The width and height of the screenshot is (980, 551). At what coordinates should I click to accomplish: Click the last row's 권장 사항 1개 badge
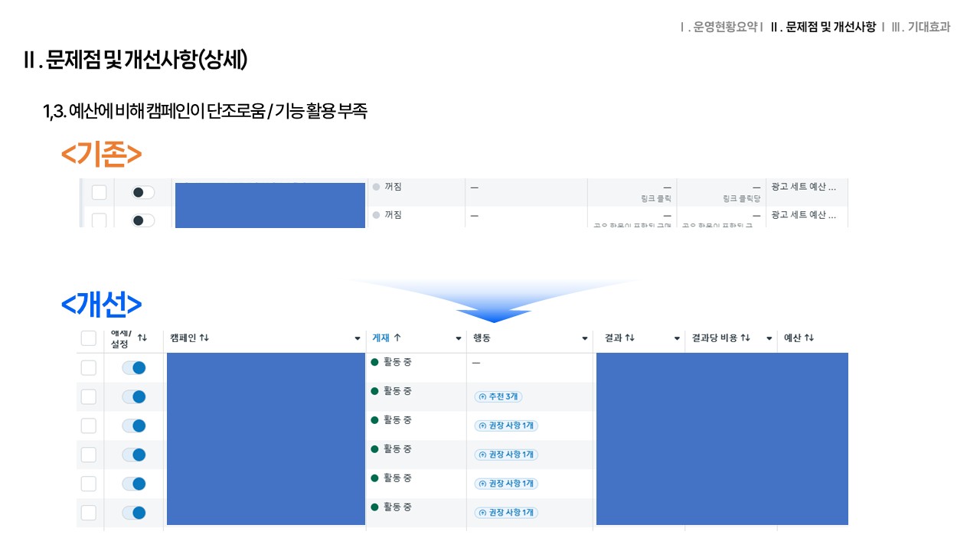(506, 513)
